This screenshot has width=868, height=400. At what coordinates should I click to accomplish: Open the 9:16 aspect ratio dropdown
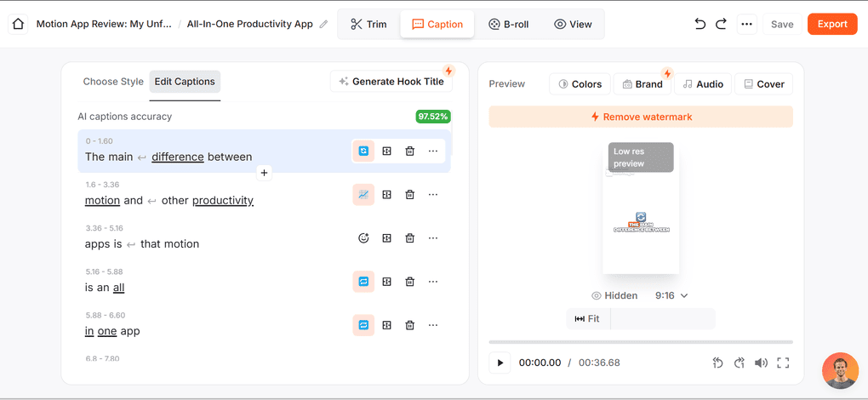tap(671, 296)
